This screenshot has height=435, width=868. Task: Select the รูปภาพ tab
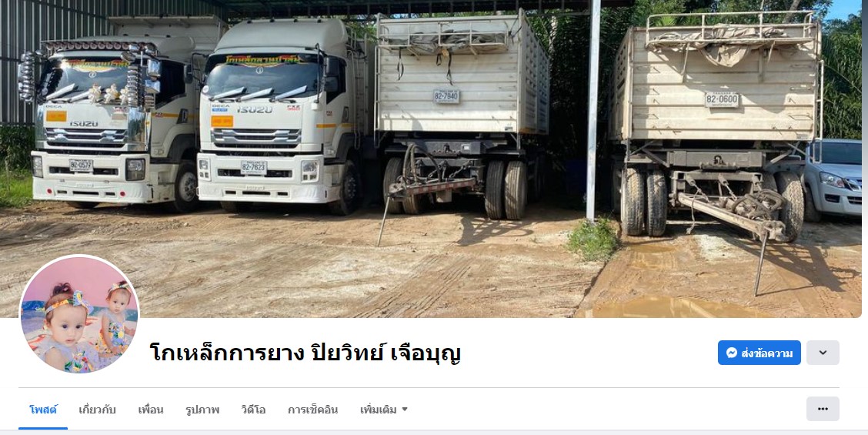point(202,410)
